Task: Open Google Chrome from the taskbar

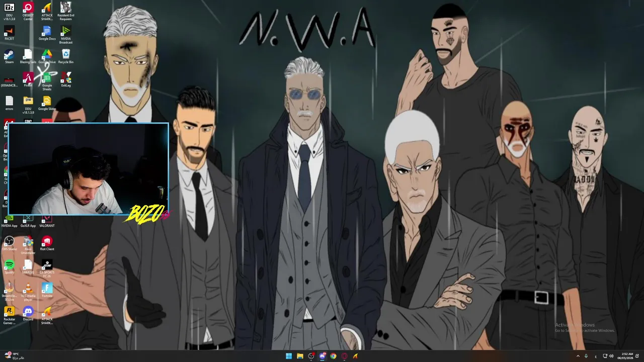Action: pos(333,356)
